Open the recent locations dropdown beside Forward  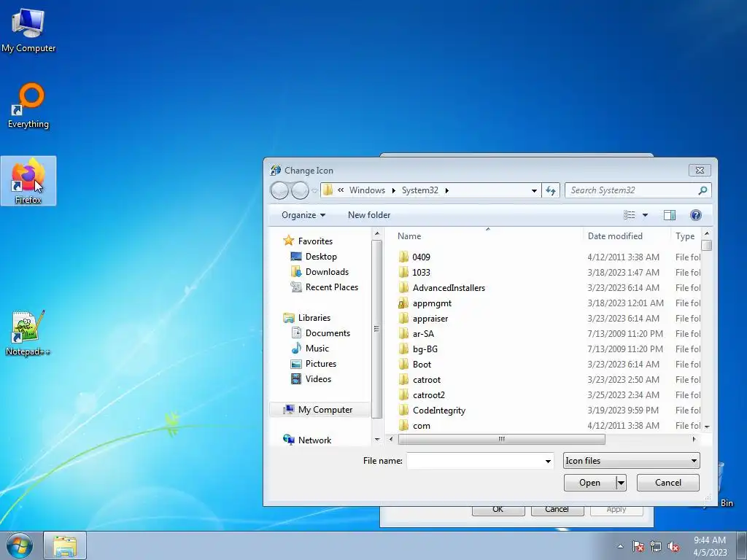[x=314, y=190]
